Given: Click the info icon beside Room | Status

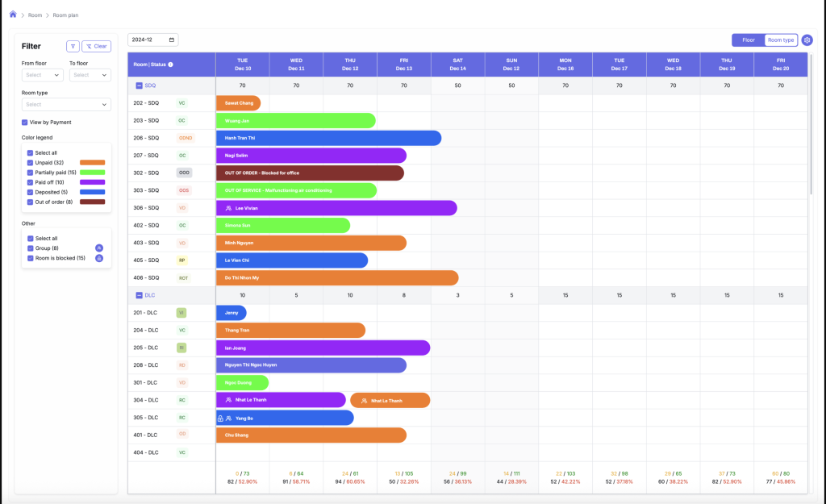Looking at the screenshot, I should [170, 65].
